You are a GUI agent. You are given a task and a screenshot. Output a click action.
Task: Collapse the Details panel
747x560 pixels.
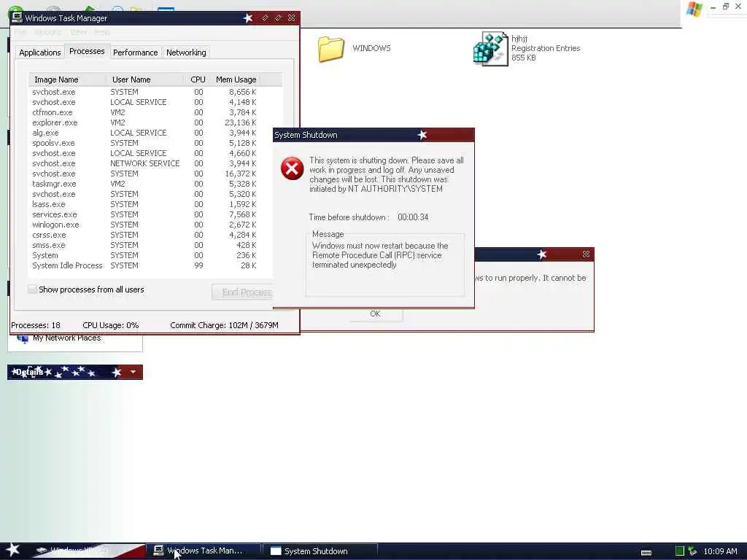click(133, 371)
